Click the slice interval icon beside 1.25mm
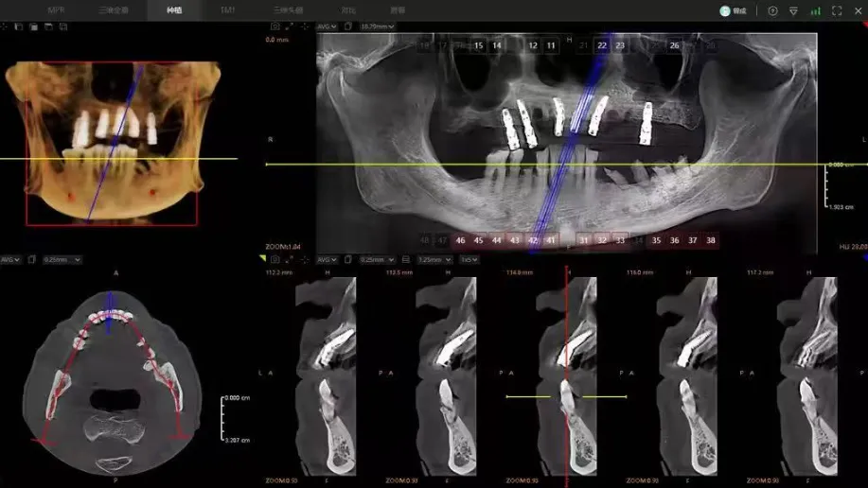Viewport: 868px width, 488px height. (406, 259)
